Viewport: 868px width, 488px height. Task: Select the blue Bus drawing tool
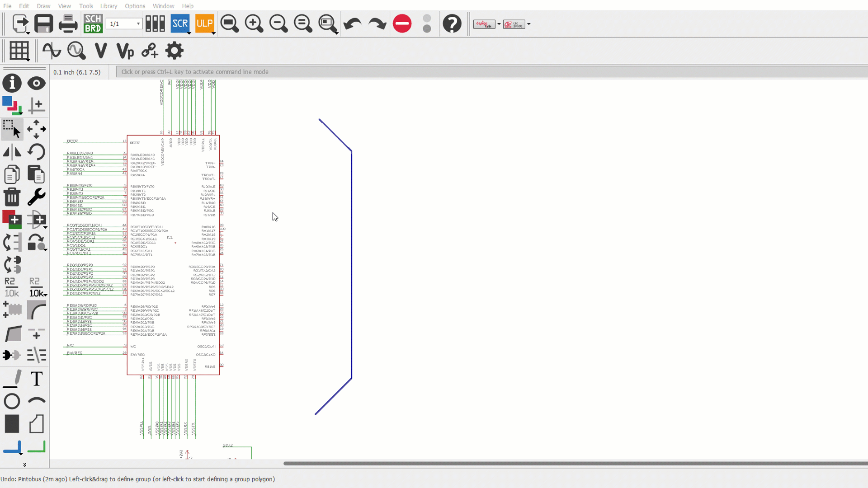click(x=12, y=447)
